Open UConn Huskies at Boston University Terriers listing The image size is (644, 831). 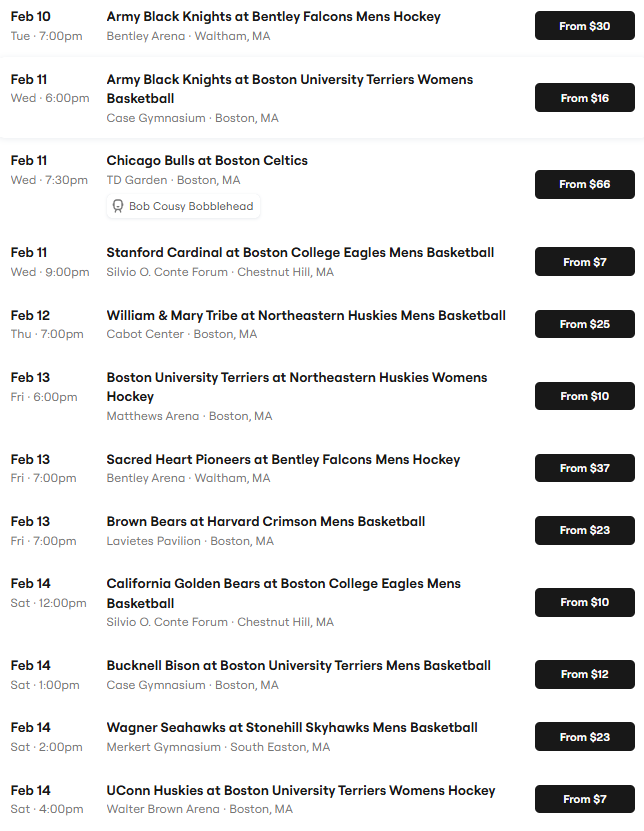click(301, 790)
